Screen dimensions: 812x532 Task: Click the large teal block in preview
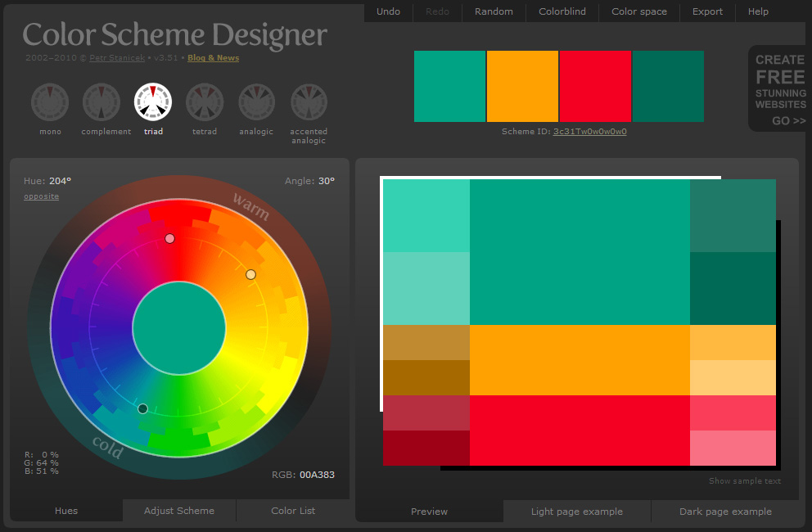580,252
